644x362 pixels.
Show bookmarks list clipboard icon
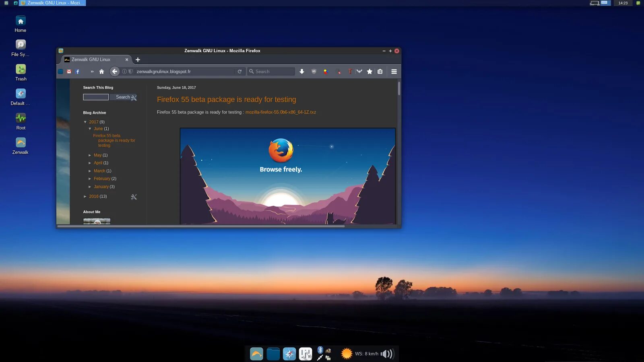coord(380,72)
